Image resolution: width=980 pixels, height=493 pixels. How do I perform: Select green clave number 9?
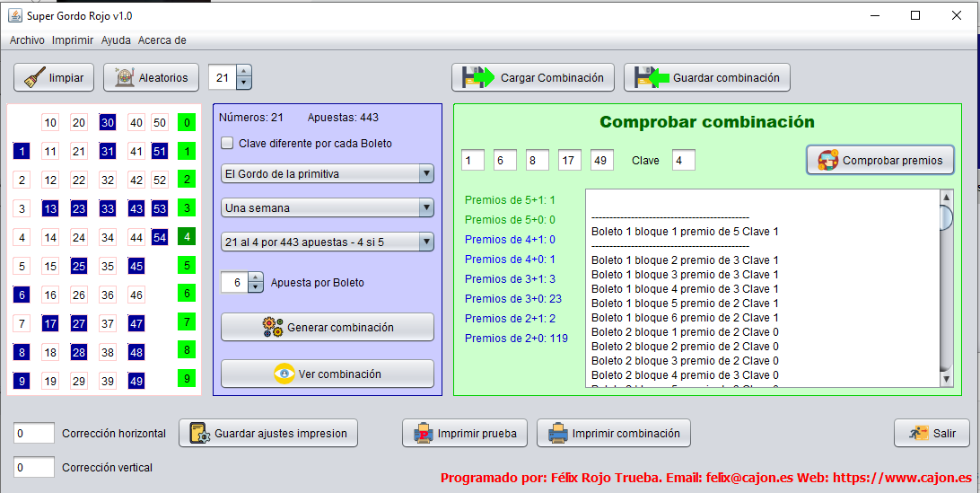(187, 378)
